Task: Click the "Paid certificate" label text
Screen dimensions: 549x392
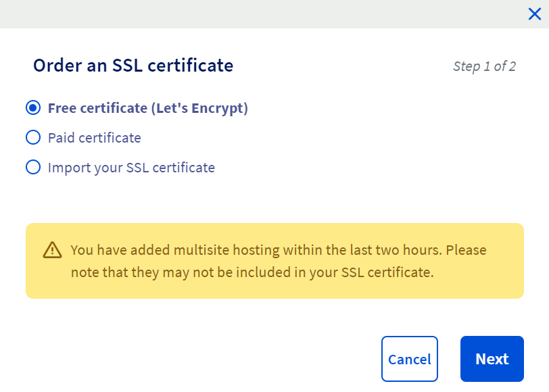Action: [x=94, y=138]
